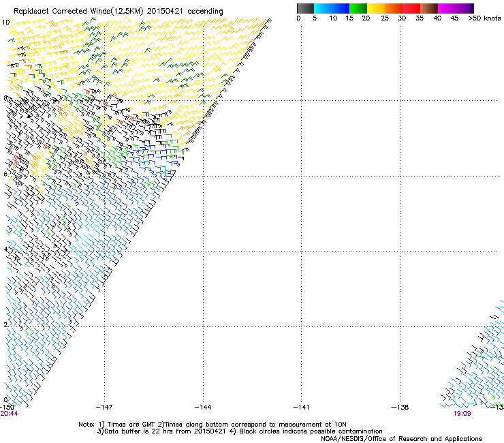504x443 pixels.
Task: Click the magenta 40-45 knots legend segment
Action: click(x=447, y=8)
